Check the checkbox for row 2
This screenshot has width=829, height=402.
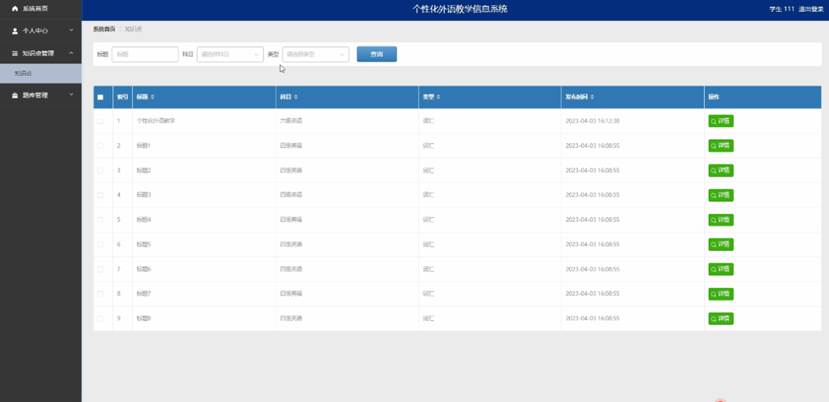(x=100, y=145)
